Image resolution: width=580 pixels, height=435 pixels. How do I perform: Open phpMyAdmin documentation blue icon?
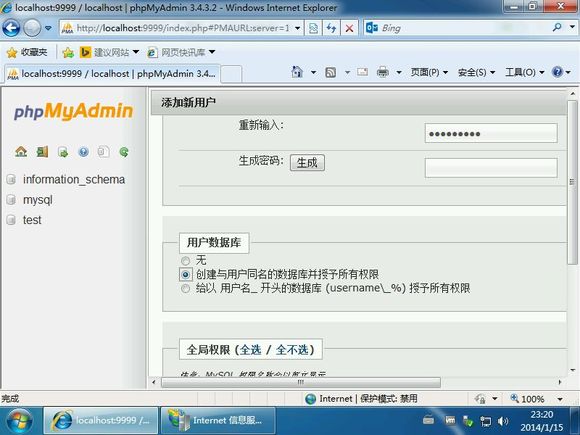(84, 152)
